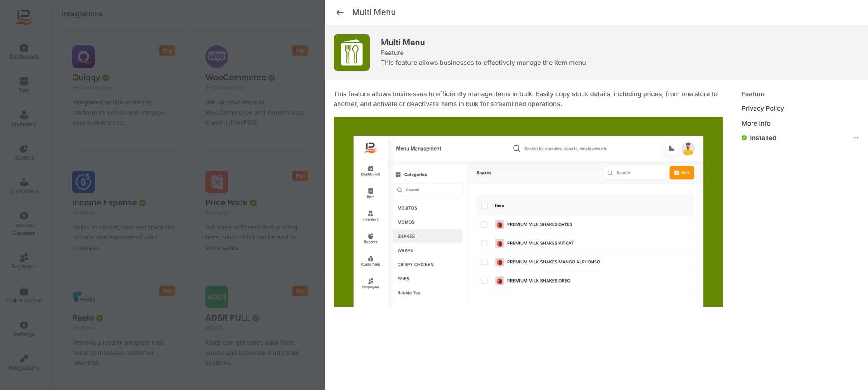Open Settings from the sidebar

[24, 329]
